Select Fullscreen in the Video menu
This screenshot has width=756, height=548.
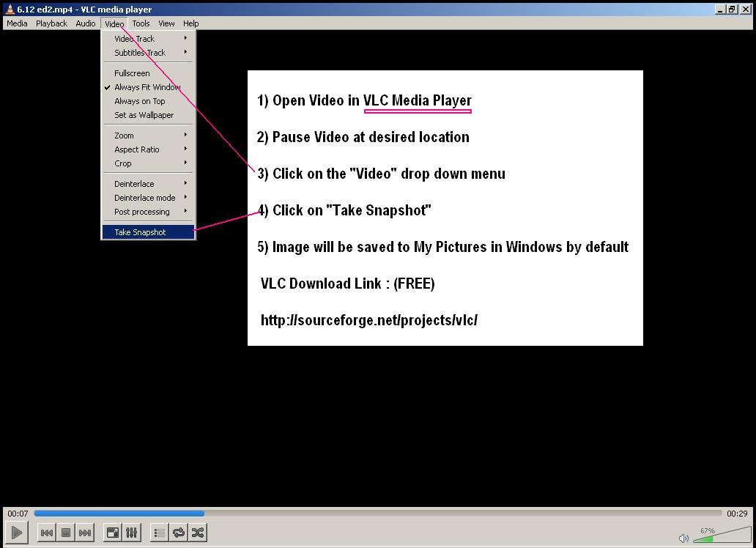[x=148, y=73]
